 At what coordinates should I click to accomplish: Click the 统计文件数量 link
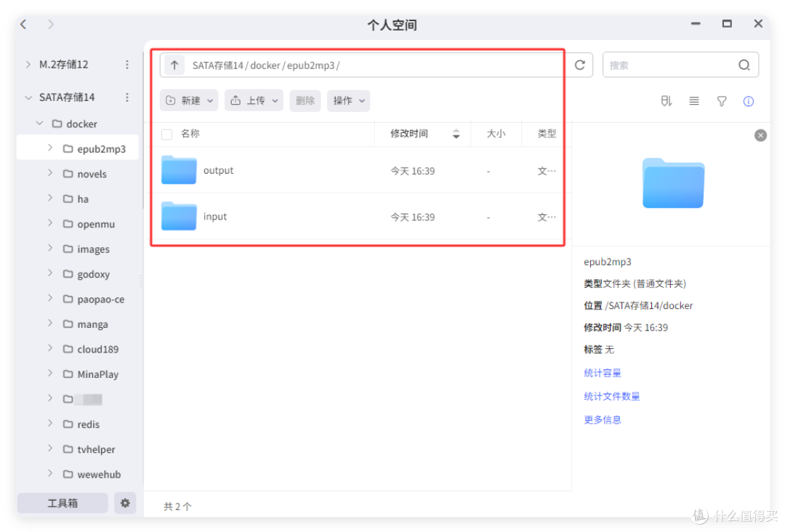[612, 396]
